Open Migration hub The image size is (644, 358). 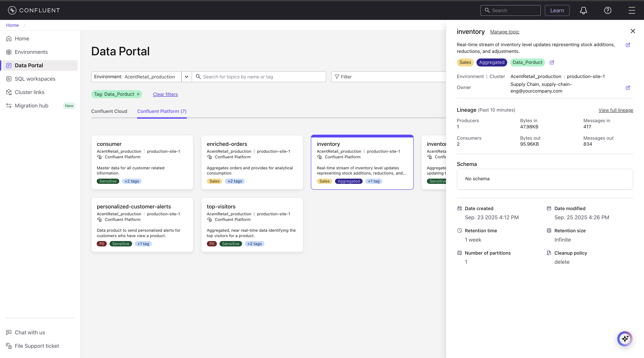(x=31, y=106)
